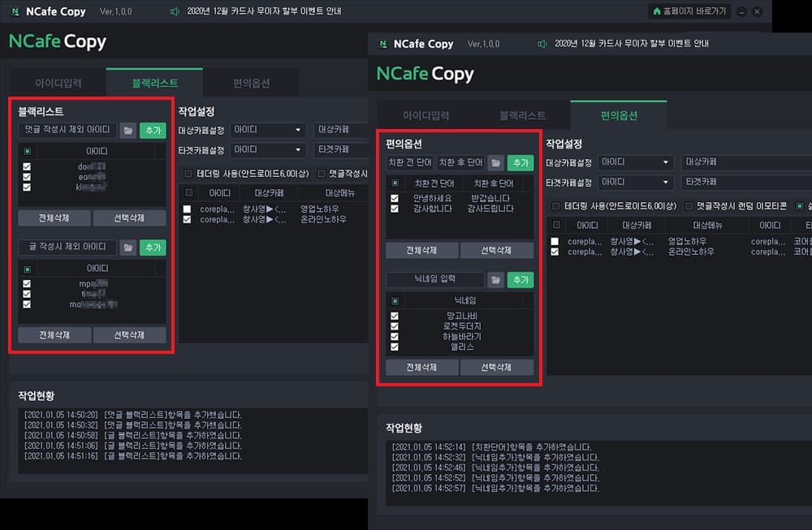Click NCafe Copy logo icon in front window title bar
The height and width of the screenshot is (530, 812).
[x=382, y=44]
